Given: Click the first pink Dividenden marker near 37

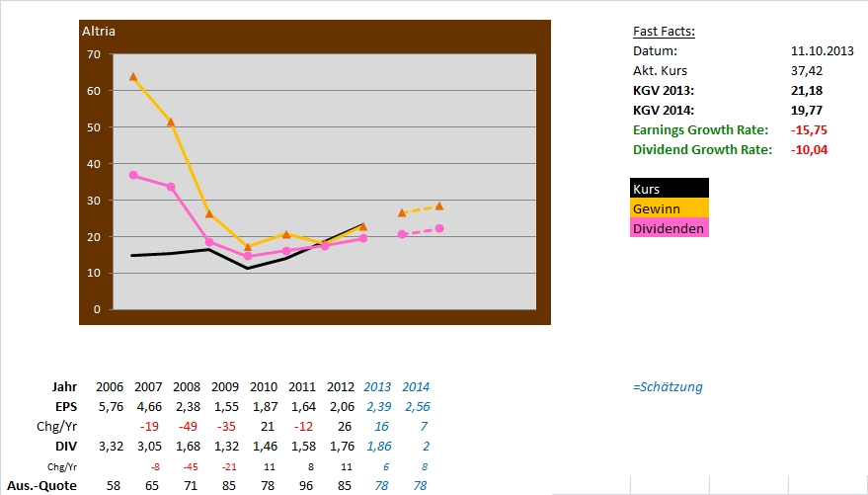Looking at the screenshot, I should [x=133, y=175].
